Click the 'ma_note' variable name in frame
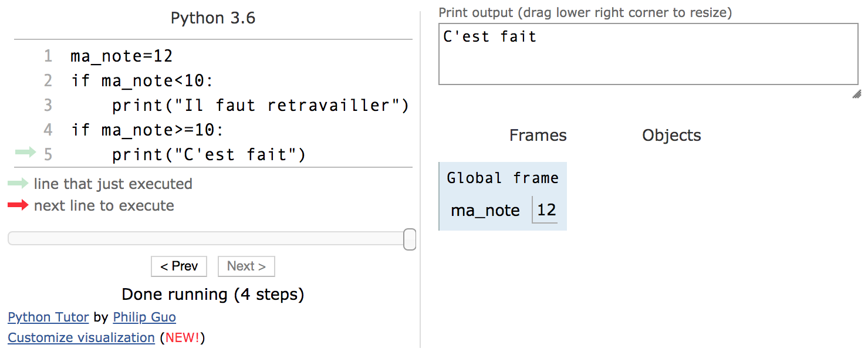The width and height of the screenshot is (868, 355). [x=485, y=211]
